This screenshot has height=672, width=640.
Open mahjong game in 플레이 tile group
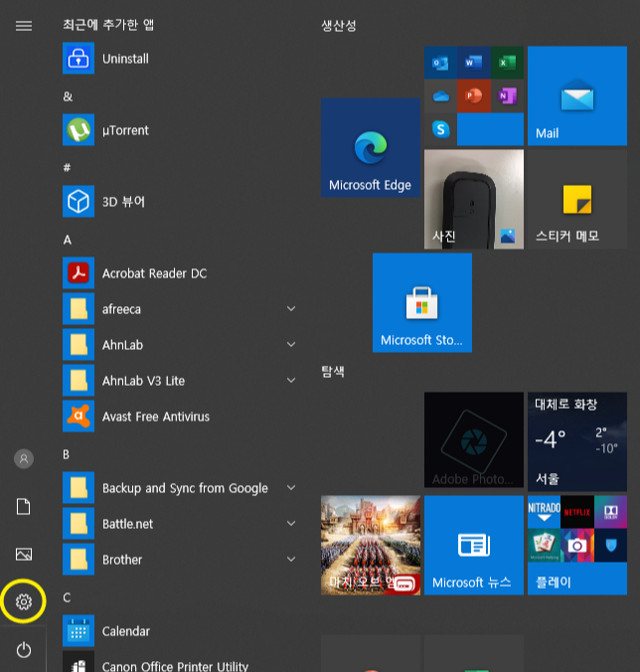[544, 545]
